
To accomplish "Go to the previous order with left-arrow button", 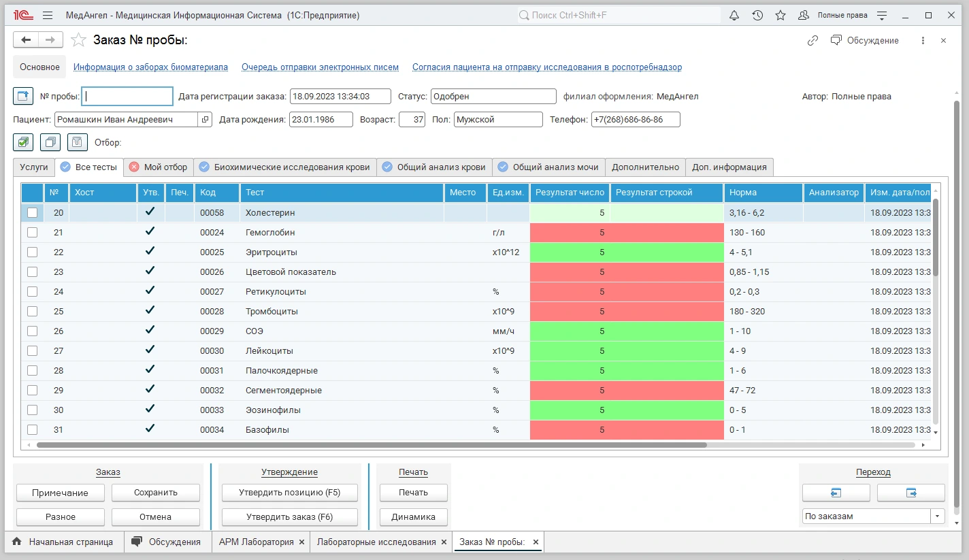I will (836, 493).
